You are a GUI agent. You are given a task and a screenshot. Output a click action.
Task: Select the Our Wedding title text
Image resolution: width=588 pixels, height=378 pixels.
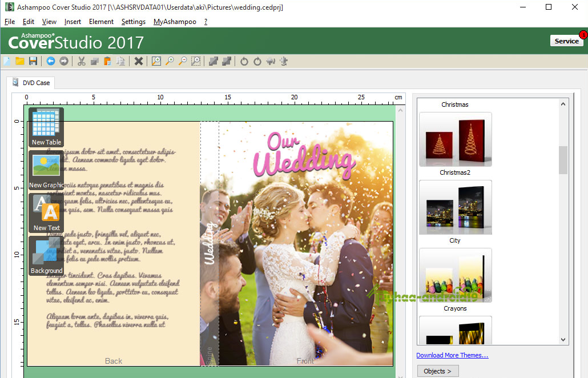click(x=303, y=155)
